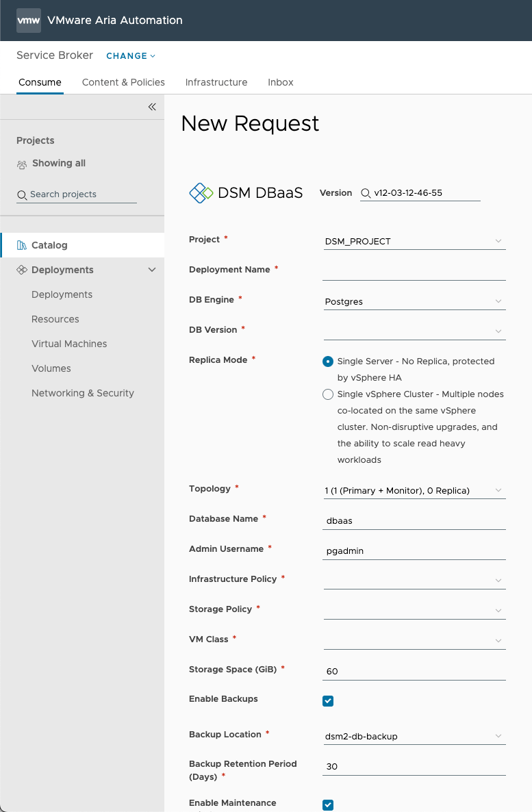This screenshot has width=532, height=812.
Task: Open the DB Version dropdown
Action: pos(414,331)
